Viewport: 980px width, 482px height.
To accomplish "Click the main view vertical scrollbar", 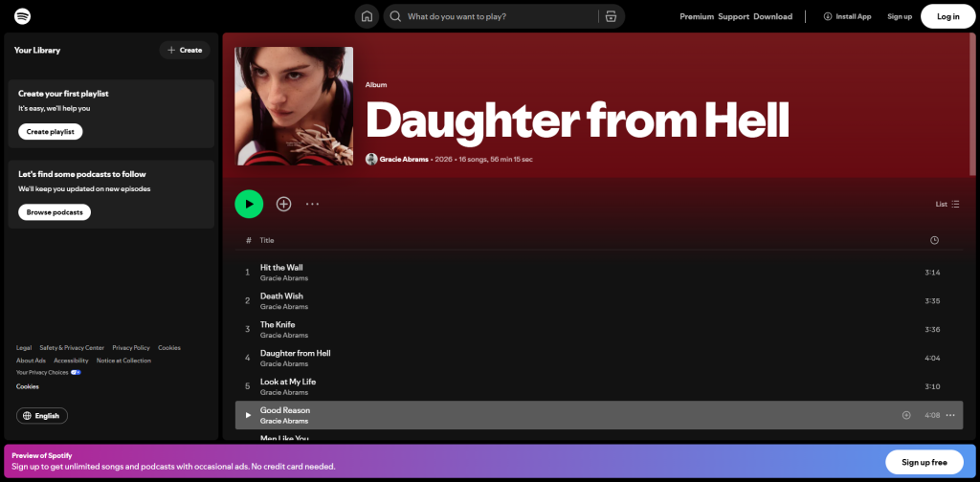I will tap(972, 103).
